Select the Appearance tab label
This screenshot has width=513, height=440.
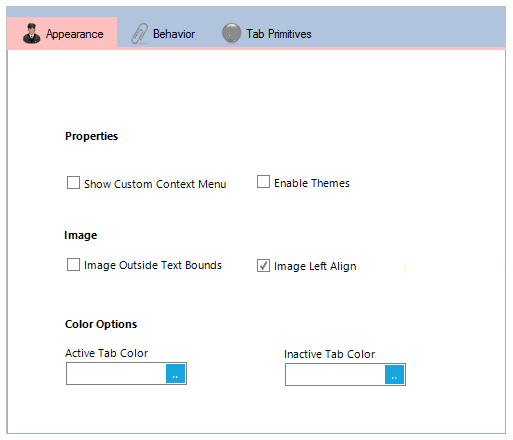click(x=75, y=34)
